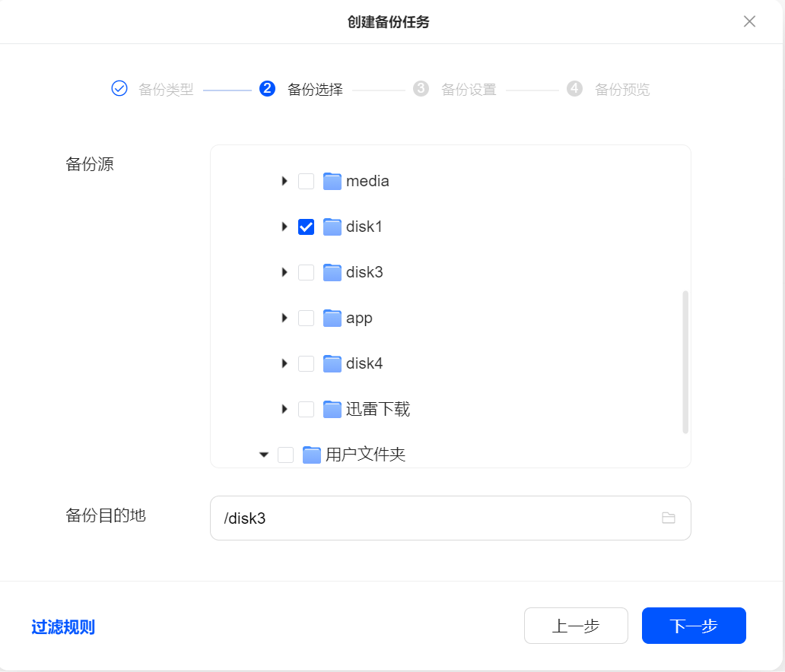Select the disk1 folder name
The image size is (785, 672).
click(x=364, y=227)
